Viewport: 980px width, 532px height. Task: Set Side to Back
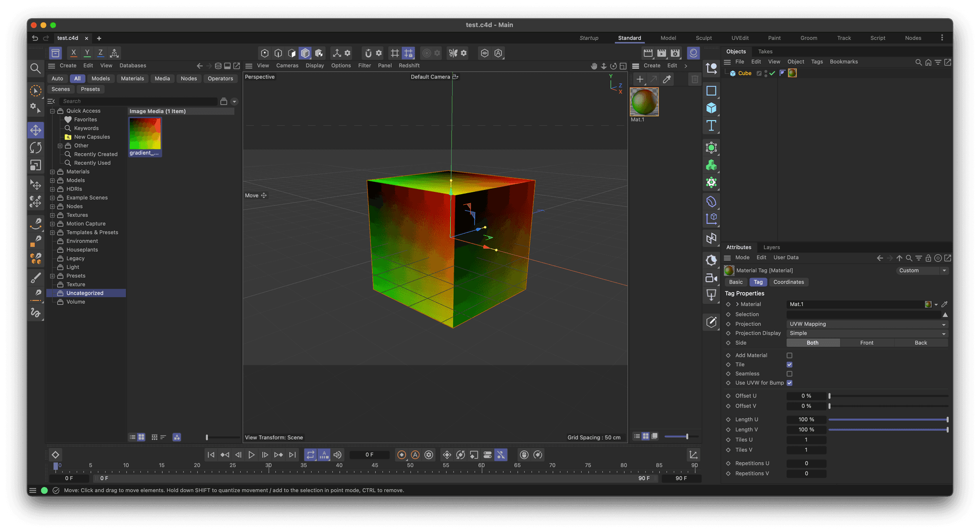click(921, 343)
